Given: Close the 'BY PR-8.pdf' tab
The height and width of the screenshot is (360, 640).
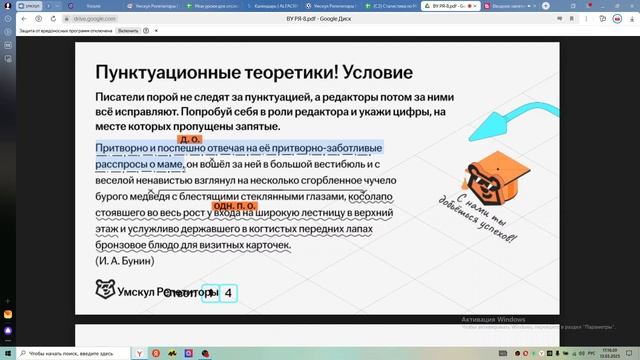Looking at the screenshot, I should pyautogui.click(x=475, y=6).
